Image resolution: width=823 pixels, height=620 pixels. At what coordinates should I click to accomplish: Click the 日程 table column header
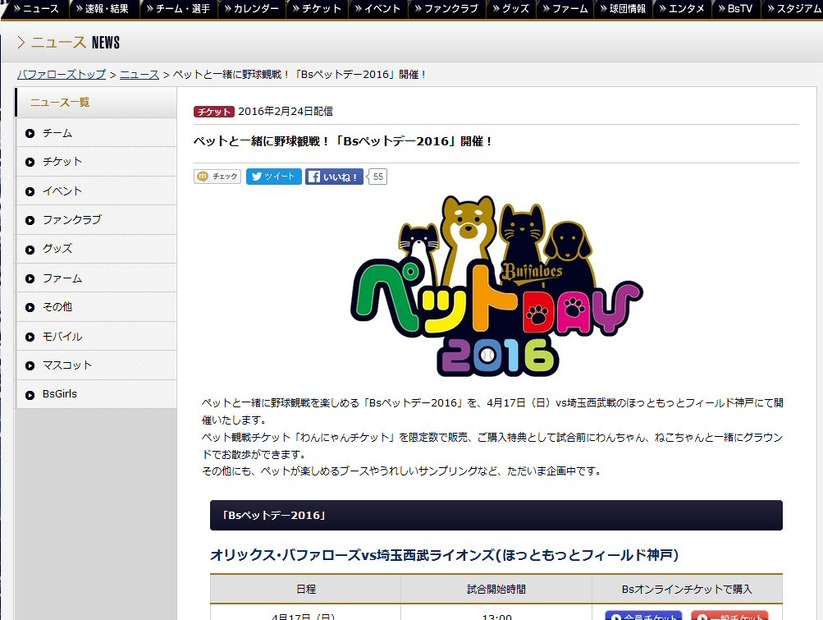305,589
